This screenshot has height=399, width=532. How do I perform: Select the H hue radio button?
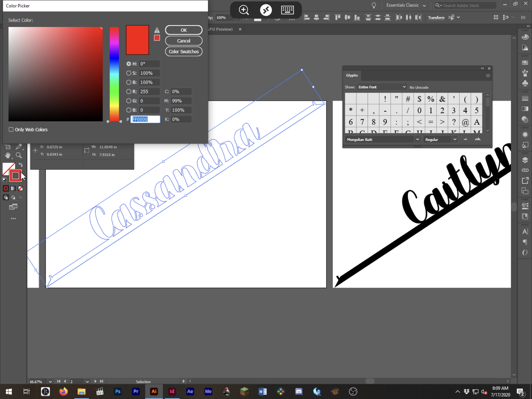[x=129, y=64]
